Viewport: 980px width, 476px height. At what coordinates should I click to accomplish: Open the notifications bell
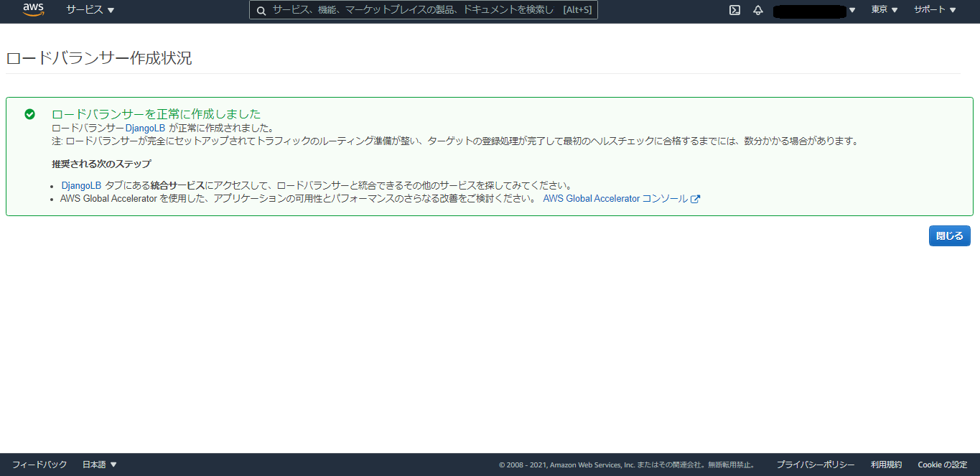pyautogui.click(x=757, y=10)
